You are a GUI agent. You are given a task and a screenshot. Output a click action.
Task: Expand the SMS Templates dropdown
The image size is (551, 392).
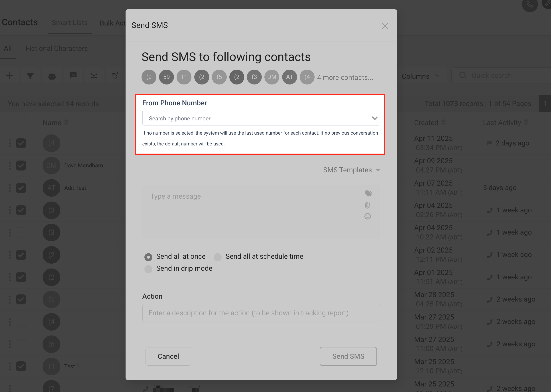point(351,170)
